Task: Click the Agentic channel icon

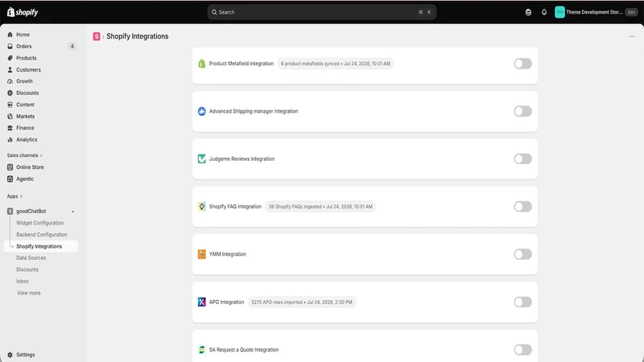Action: (x=10, y=179)
